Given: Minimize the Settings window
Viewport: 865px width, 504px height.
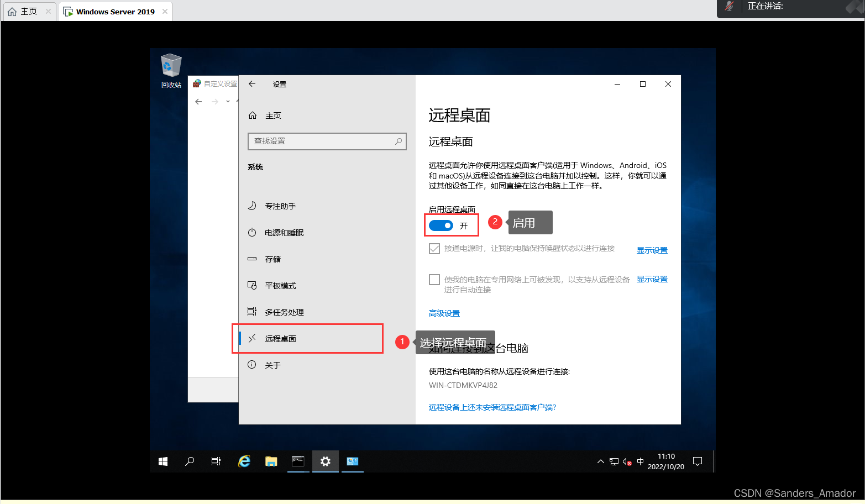Looking at the screenshot, I should (617, 84).
